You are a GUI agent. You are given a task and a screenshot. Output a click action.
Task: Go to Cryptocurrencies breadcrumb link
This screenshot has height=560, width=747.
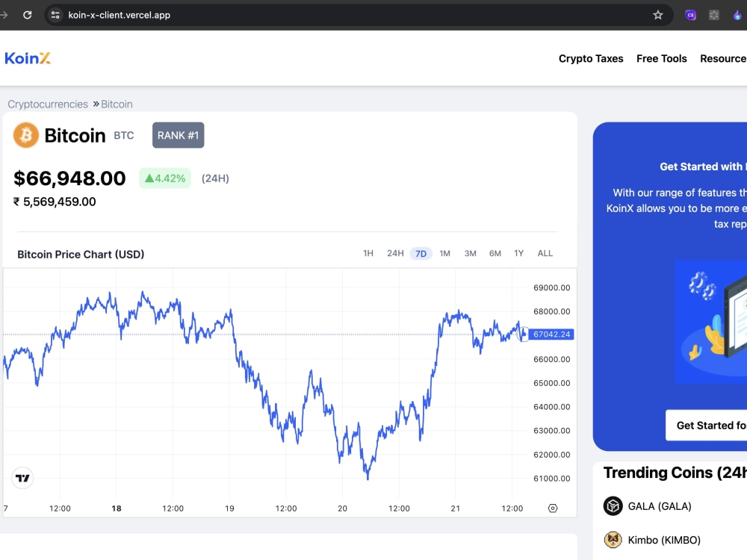click(48, 105)
